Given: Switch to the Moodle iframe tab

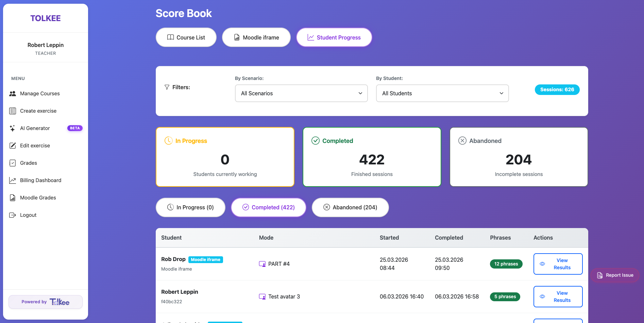Looking at the screenshot, I should pos(256,37).
